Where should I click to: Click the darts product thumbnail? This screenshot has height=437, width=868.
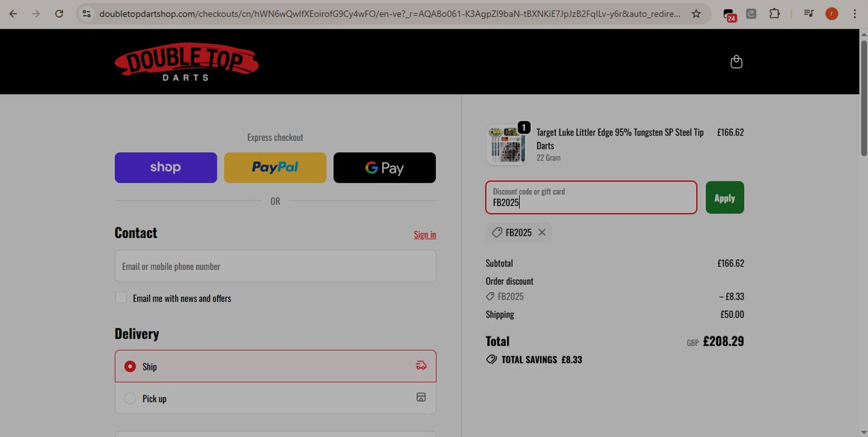point(506,145)
